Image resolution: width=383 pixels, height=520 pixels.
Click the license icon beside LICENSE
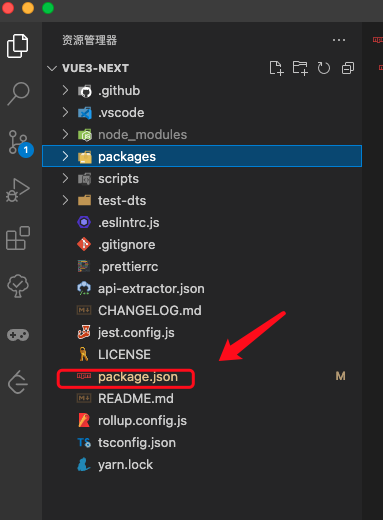[84, 354]
